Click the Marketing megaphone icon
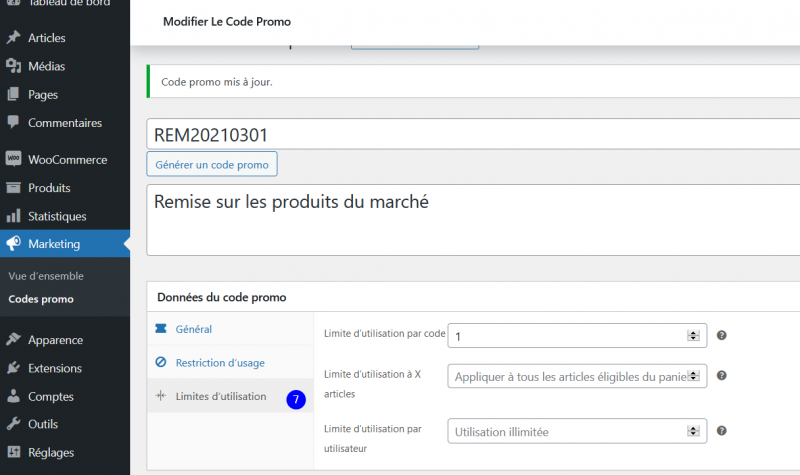Image resolution: width=800 pixels, height=475 pixels. (14, 243)
